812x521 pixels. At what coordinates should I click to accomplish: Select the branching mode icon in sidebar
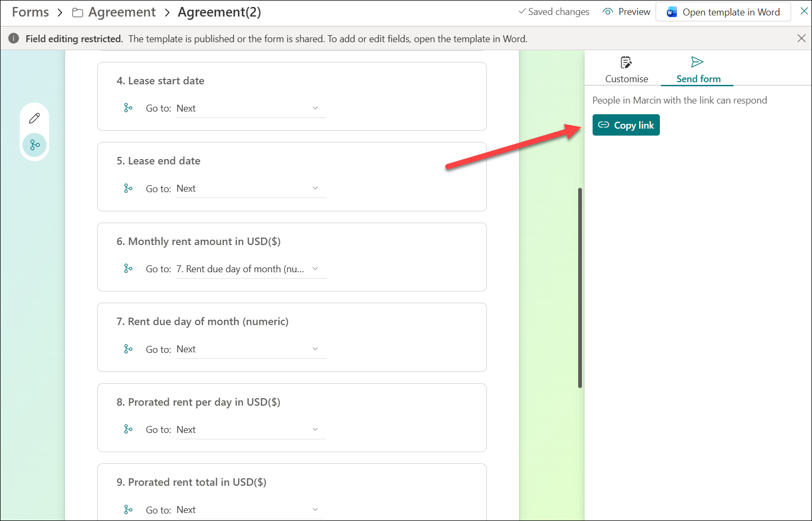(x=35, y=145)
